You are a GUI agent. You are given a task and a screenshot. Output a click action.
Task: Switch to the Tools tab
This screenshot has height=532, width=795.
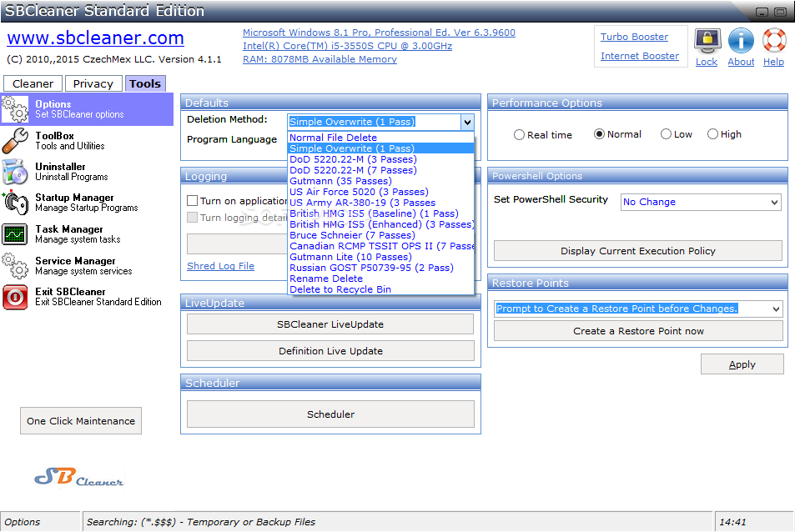point(145,83)
